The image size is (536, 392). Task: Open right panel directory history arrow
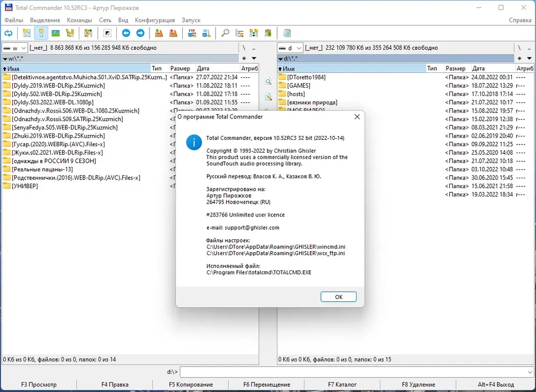[x=529, y=58]
